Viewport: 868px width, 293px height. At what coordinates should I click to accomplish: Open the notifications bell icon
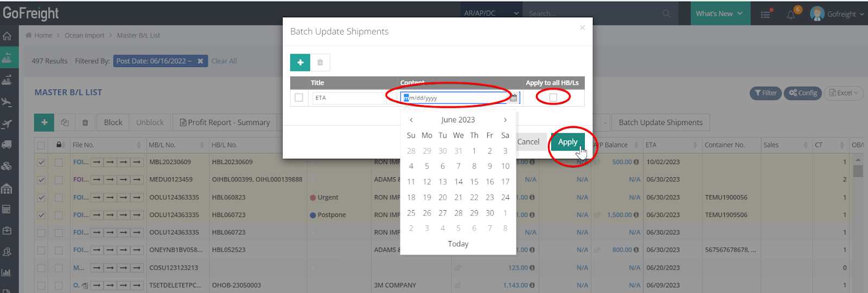791,14
